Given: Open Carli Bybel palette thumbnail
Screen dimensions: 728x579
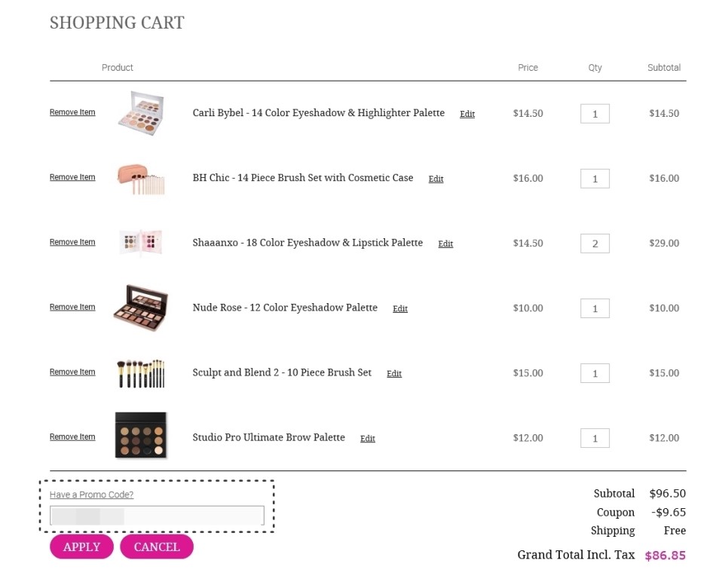Looking at the screenshot, I should tap(141, 113).
